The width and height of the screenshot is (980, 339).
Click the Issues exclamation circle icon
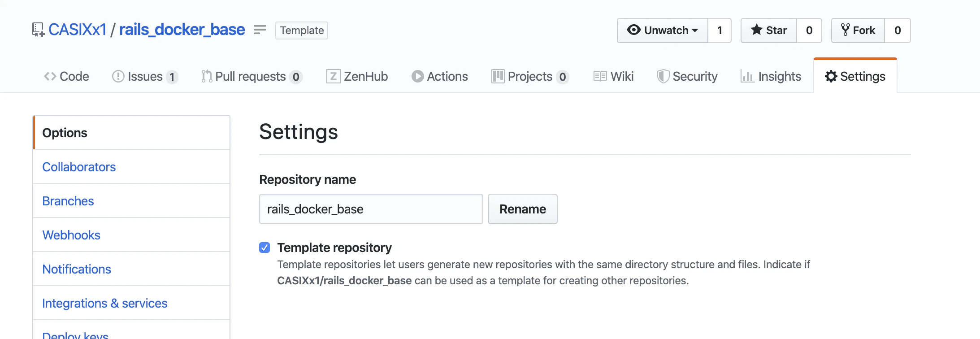click(x=118, y=76)
